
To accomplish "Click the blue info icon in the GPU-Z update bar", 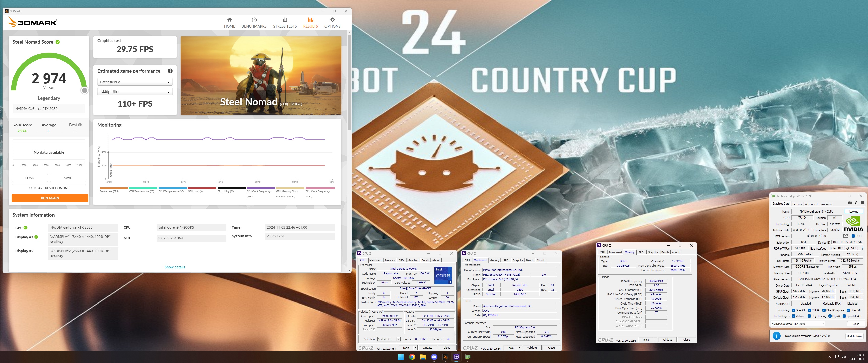I will pyautogui.click(x=776, y=336).
